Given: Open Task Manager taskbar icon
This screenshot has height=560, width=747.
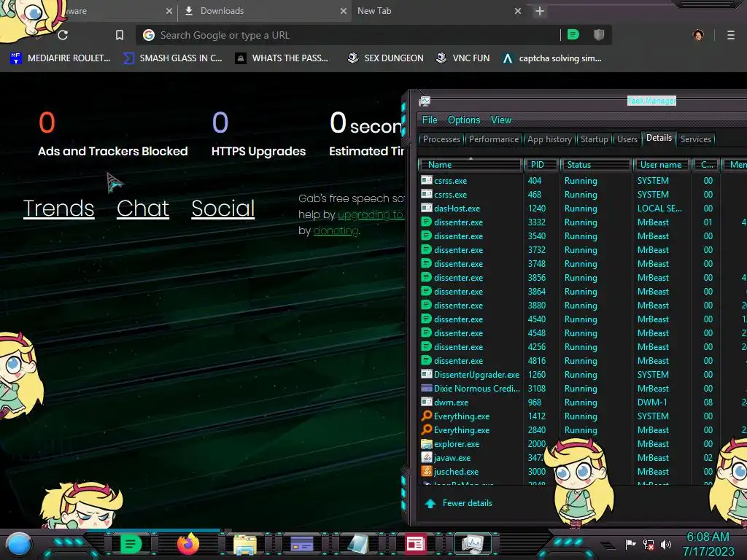Looking at the screenshot, I should [x=472, y=544].
